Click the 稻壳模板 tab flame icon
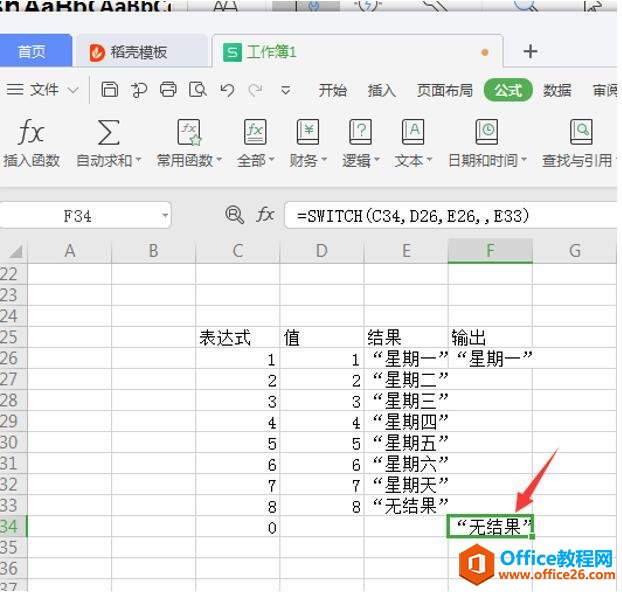622x592 pixels. click(x=97, y=52)
